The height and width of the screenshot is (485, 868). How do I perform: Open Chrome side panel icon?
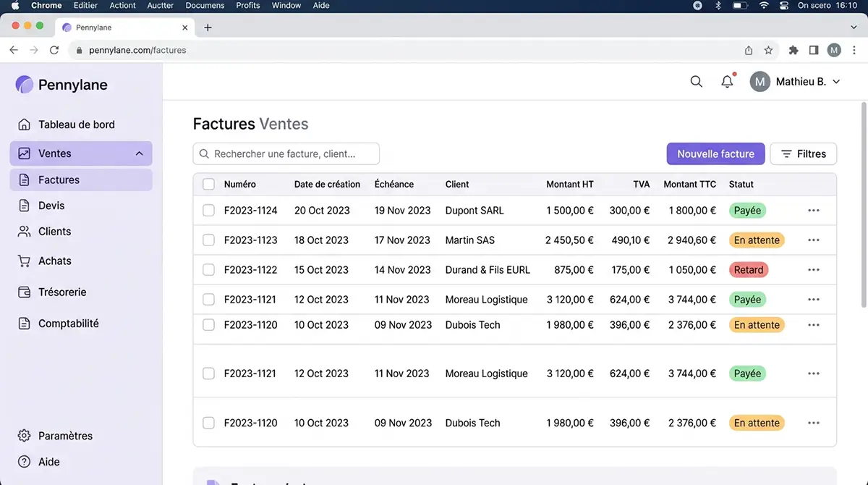[814, 50]
